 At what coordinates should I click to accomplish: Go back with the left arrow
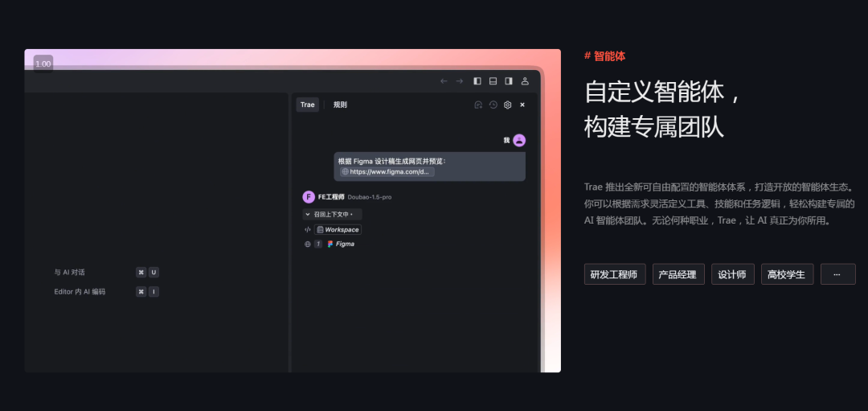tap(444, 81)
